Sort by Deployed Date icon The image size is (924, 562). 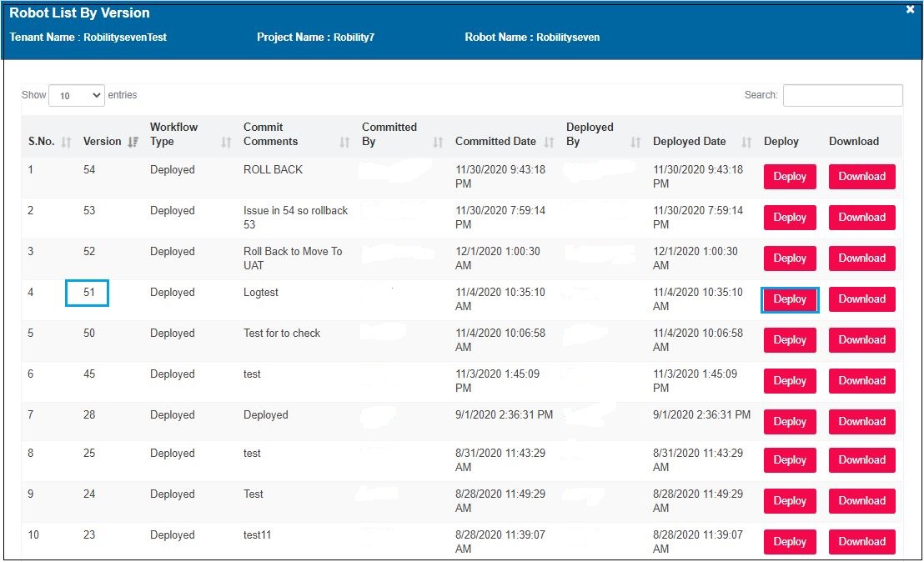tap(746, 143)
